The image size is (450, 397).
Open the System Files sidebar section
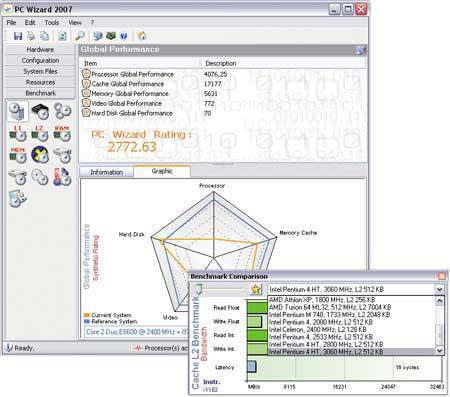40,71
